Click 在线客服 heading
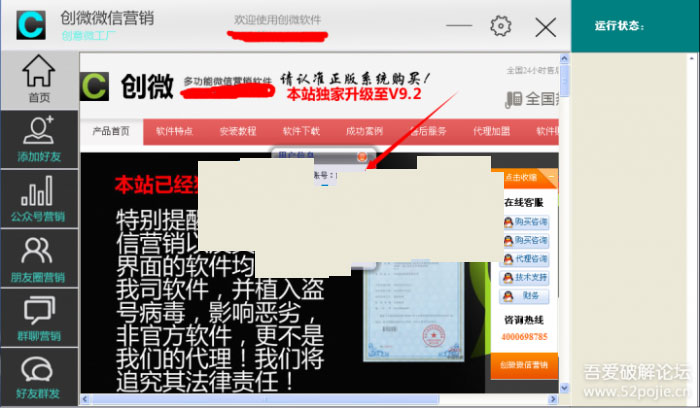The width and height of the screenshot is (700, 408). [524, 203]
